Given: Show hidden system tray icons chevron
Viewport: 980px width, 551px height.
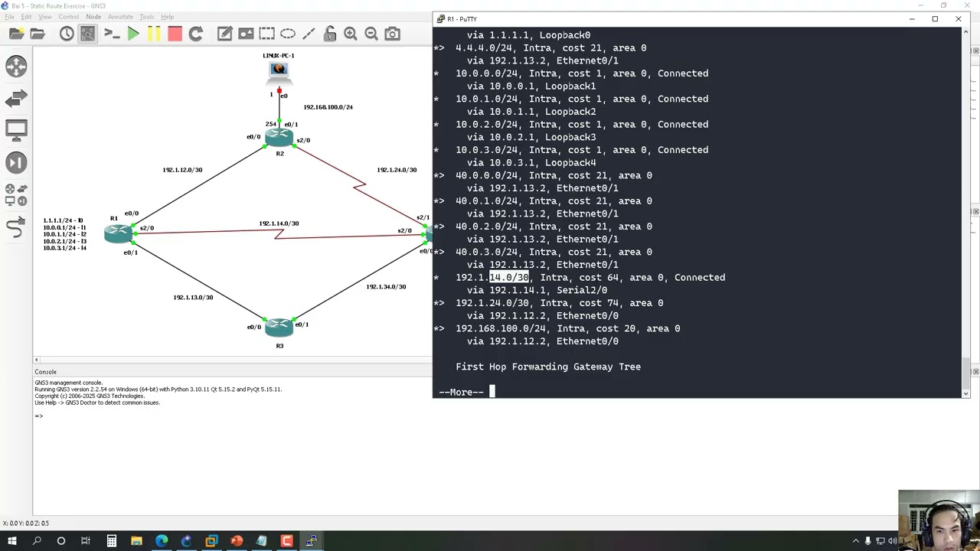Looking at the screenshot, I should point(856,541).
